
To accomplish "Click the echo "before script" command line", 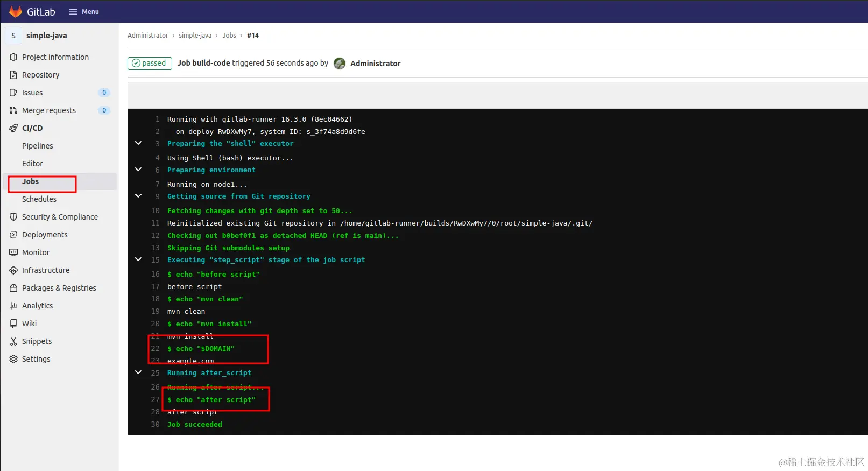I will [214, 275].
